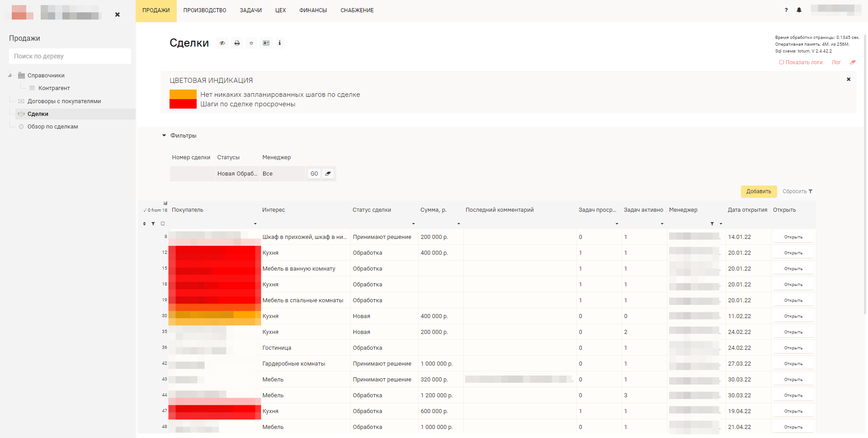This screenshot has width=868, height=438.
Task: Click the Поиск по дереву search field
Action: point(70,56)
